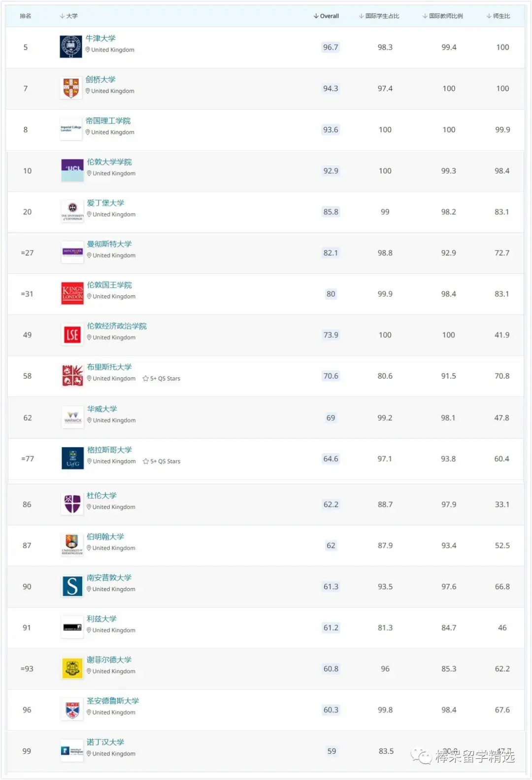Sort by 国际教师比例 column header
Viewport: 532px width, 780px height.
tap(443, 16)
